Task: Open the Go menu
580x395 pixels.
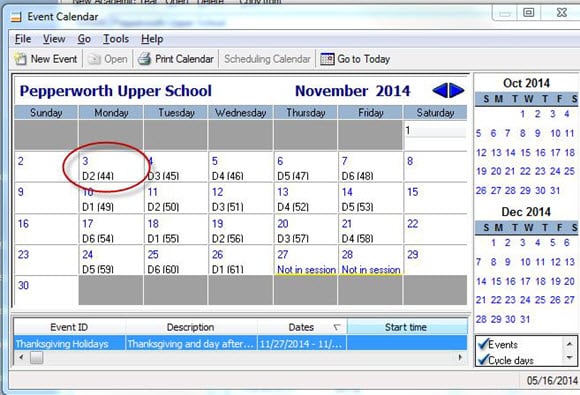Action: [x=84, y=39]
